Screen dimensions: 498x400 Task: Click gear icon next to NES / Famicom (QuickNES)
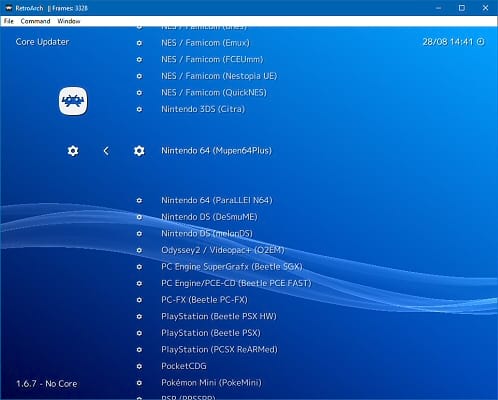[139, 93]
